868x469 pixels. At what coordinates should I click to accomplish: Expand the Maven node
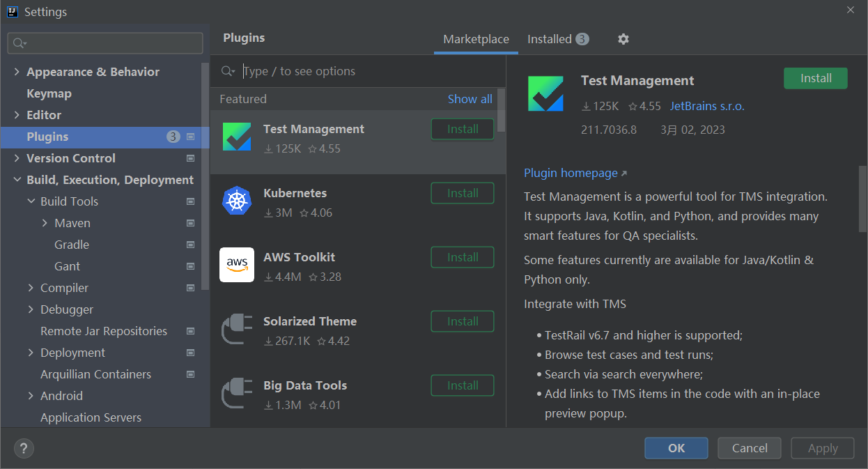click(x=45, y=223)
